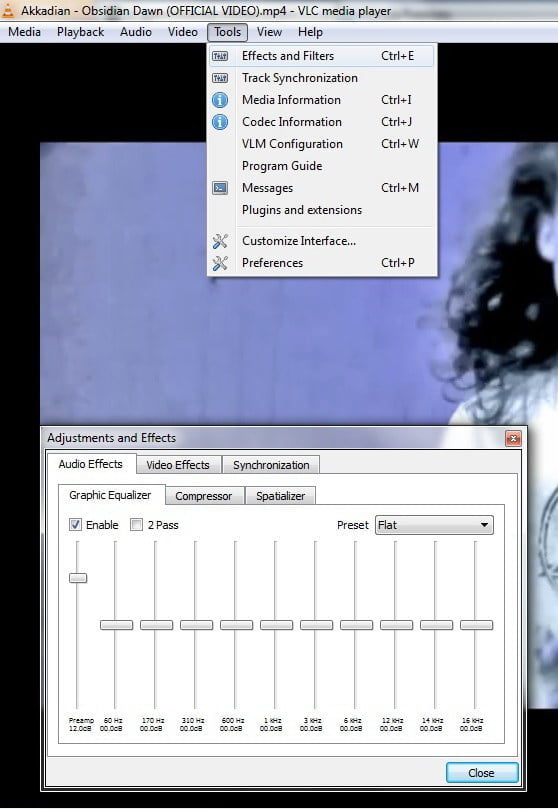Close the Adjustments and Effects dialog with X

tap(513, 439)
